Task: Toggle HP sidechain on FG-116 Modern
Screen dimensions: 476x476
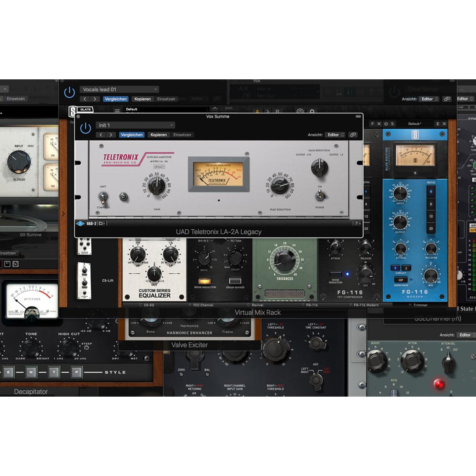Action: (401, 280)
